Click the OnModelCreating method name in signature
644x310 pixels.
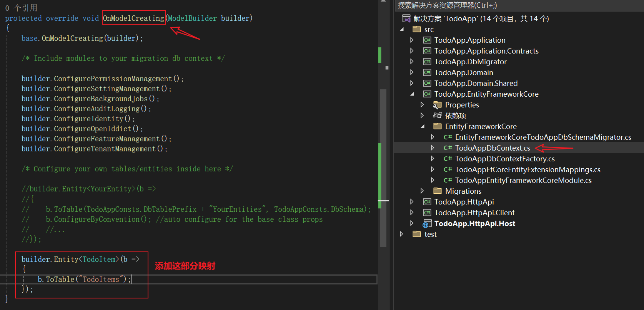pyautogui.click(x=133, y=18)
